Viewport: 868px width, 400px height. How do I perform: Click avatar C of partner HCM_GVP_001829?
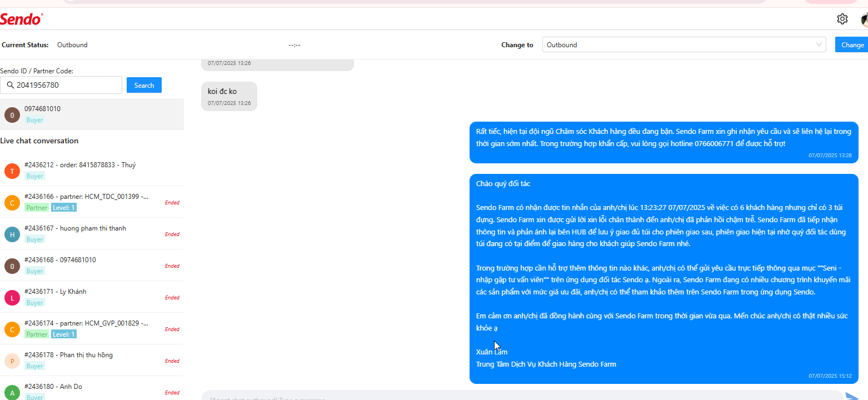point(12,329)
